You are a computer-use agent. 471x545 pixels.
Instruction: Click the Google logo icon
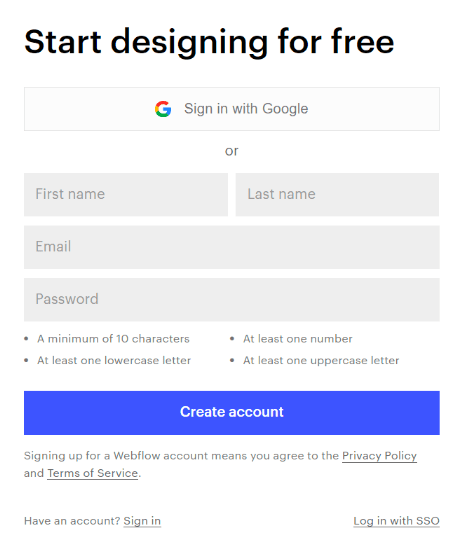coord(163,109)
